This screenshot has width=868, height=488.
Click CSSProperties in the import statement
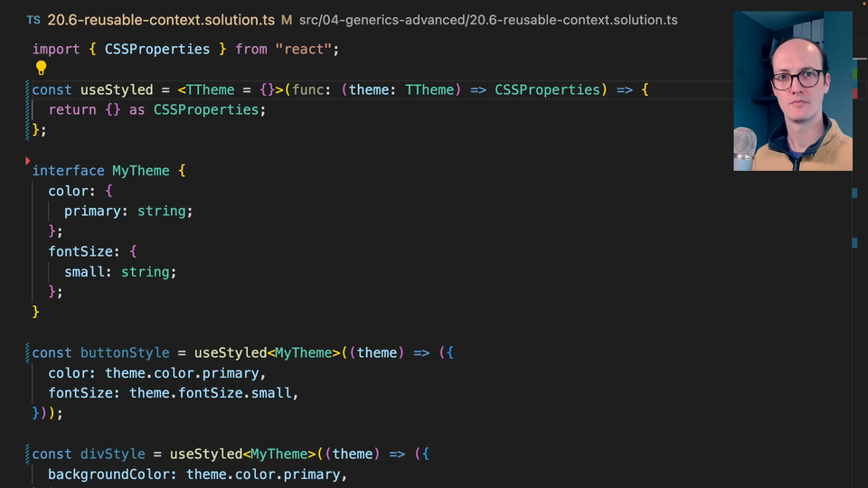[x=157, y=49]
